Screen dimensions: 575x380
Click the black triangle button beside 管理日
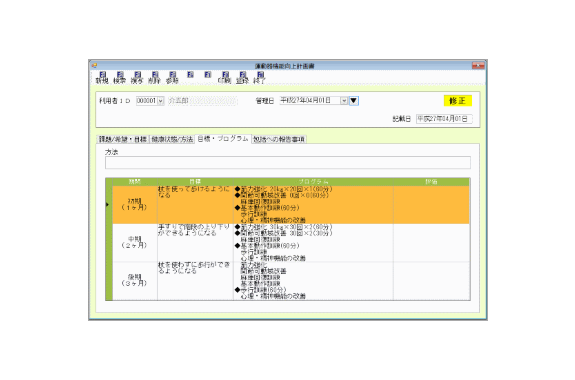click(354, 101)
